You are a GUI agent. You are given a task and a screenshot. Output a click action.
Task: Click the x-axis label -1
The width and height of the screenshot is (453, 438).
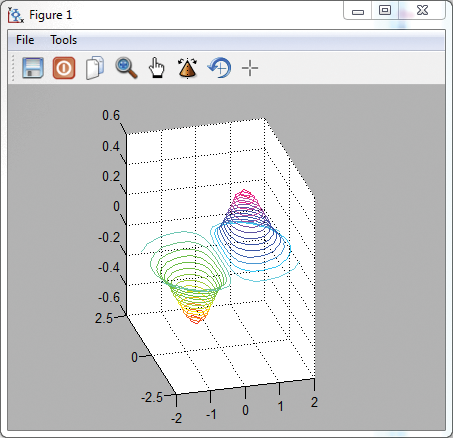click(211, 414)
